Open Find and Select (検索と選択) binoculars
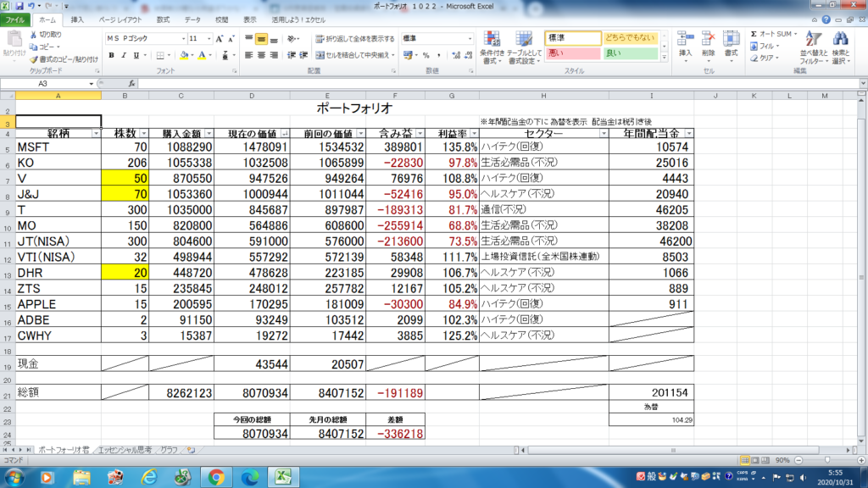The image size is (868, 488). pos(840,47)
